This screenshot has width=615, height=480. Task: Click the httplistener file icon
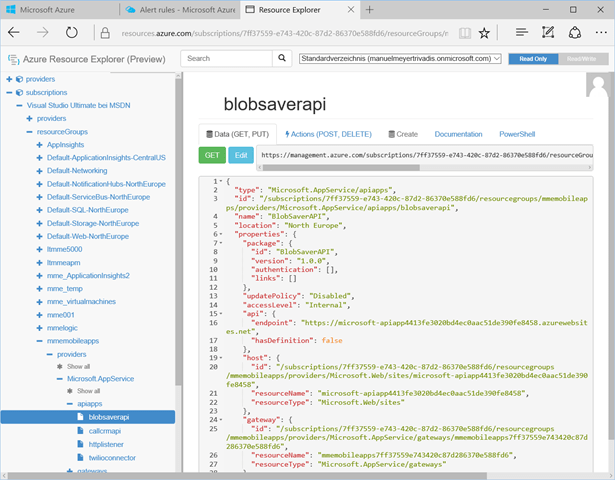(80, 444)
